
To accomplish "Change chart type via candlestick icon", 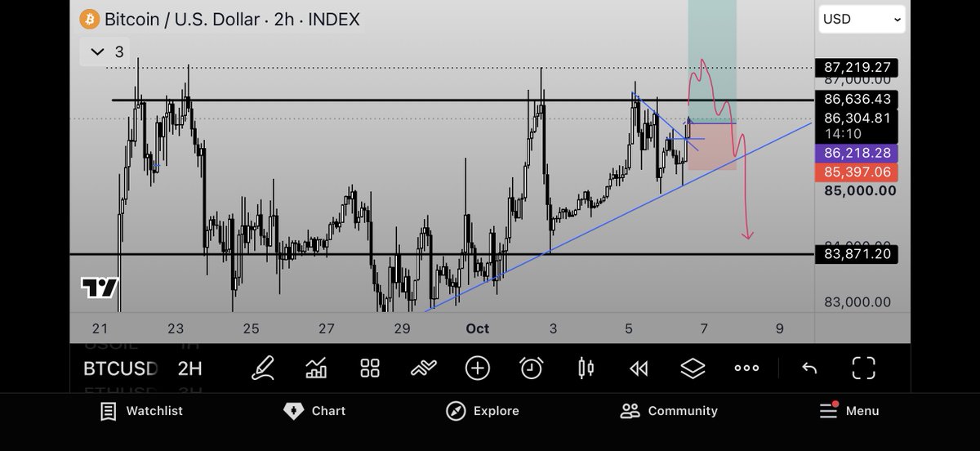I will point(586,368).
